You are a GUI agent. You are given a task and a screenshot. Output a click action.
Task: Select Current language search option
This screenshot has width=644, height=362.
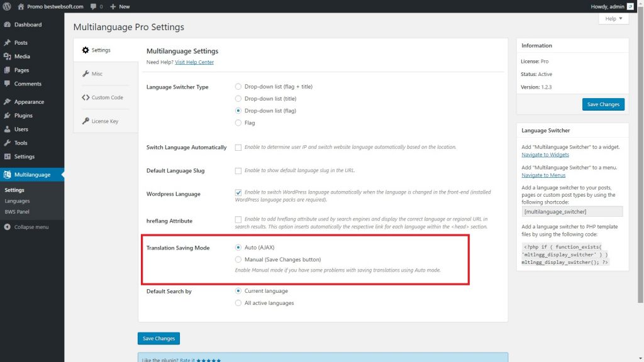pos(238,291)
